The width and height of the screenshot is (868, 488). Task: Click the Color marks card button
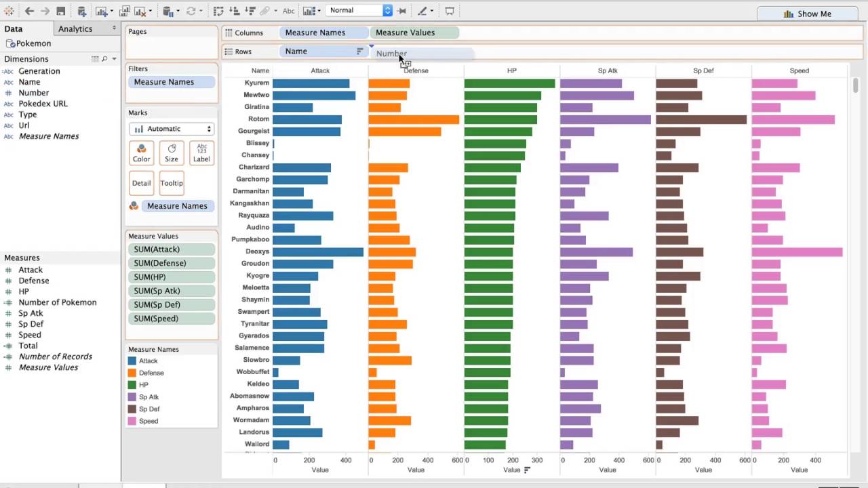141,153
